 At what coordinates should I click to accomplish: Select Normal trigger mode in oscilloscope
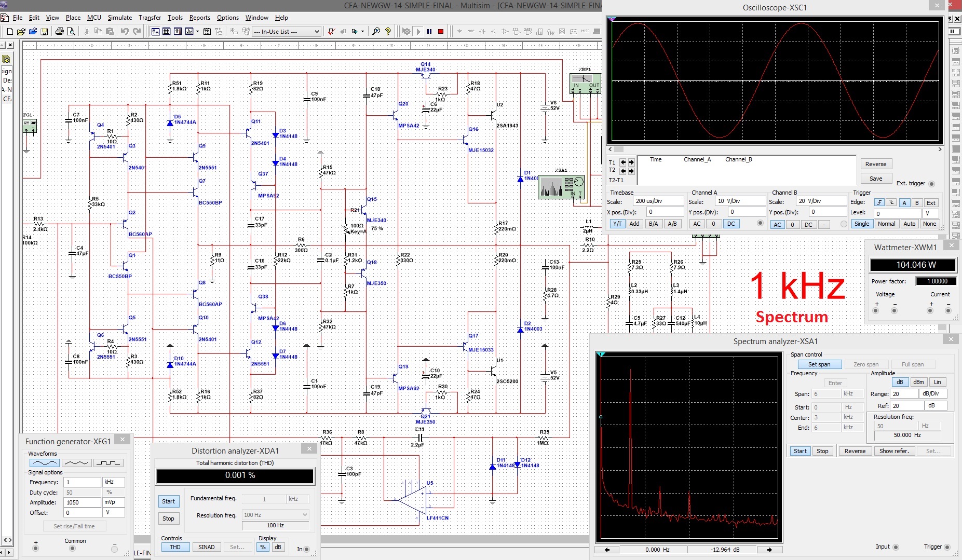pyautogui.click(x=887, y=224)
